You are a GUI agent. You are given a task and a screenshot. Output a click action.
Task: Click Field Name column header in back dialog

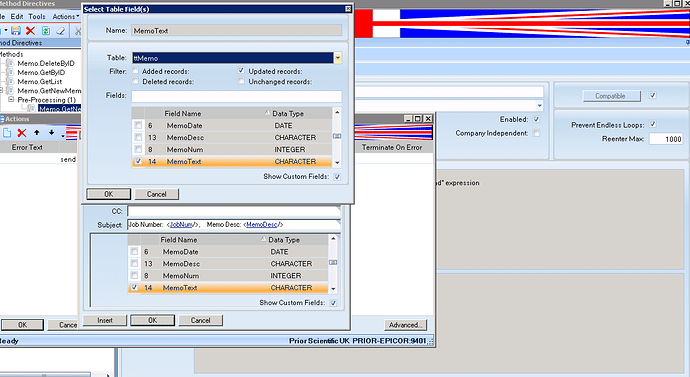(x=179, y=240)
